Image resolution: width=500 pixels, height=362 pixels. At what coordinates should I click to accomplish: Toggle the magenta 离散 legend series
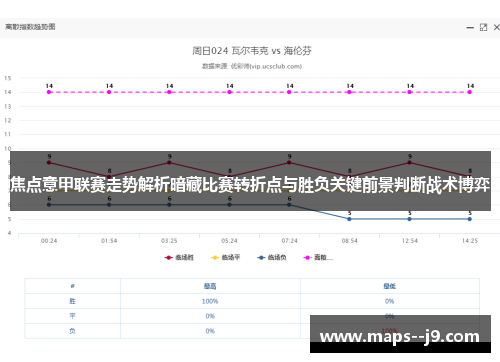tap(318, 257)
